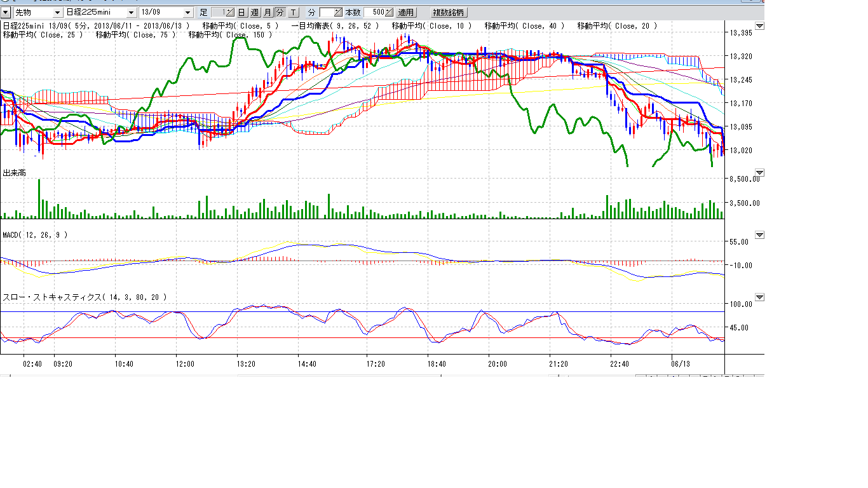Switch chart to daily (日) candles
This screenshot has width=868, height=488.
[241, 13]
